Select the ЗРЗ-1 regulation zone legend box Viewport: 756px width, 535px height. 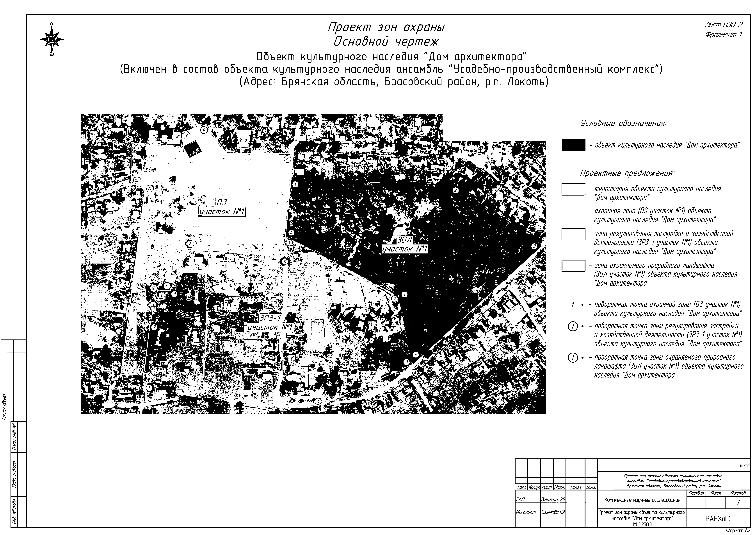pyautogui.click(x=573, y=234)
